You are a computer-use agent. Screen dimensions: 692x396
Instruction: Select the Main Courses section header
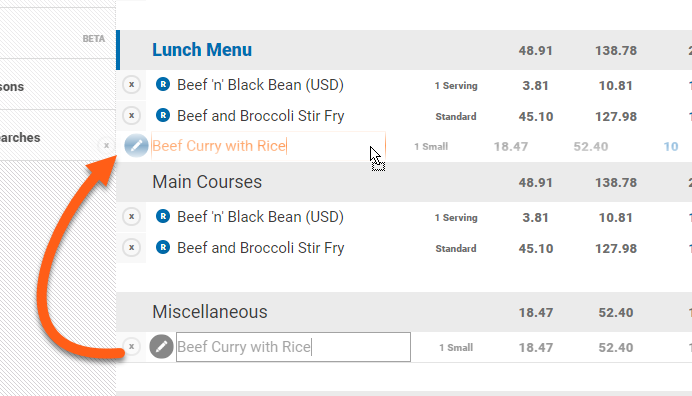click(207, 182)
